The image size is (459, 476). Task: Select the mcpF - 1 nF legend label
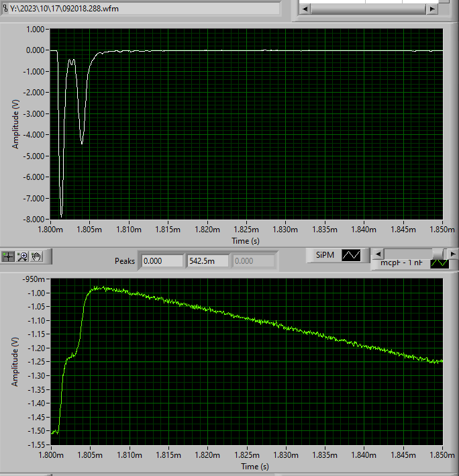tap(401, 263)
